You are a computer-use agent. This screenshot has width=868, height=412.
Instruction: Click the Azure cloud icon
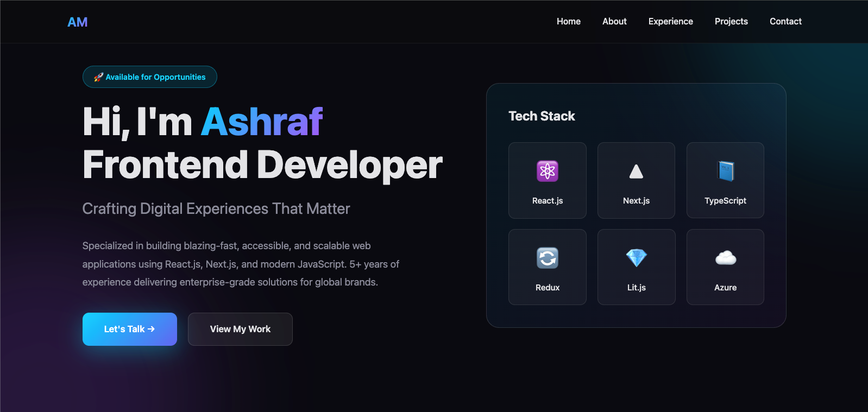click(x=725, y=258)
